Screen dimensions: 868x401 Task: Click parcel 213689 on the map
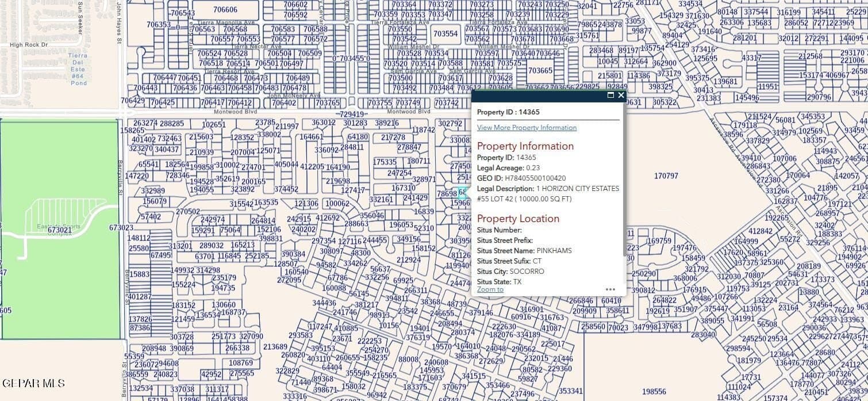point(275,347)
